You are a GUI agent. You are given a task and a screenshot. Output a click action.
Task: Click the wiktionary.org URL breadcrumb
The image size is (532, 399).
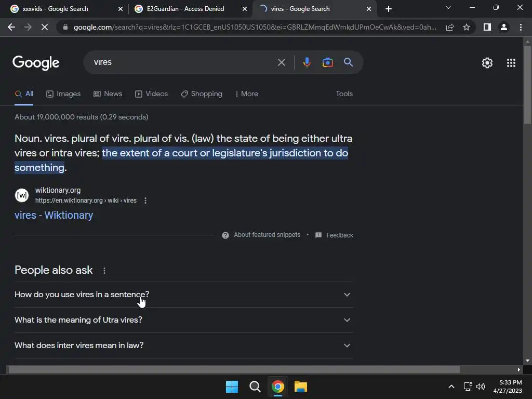click(x=86, y=201)
